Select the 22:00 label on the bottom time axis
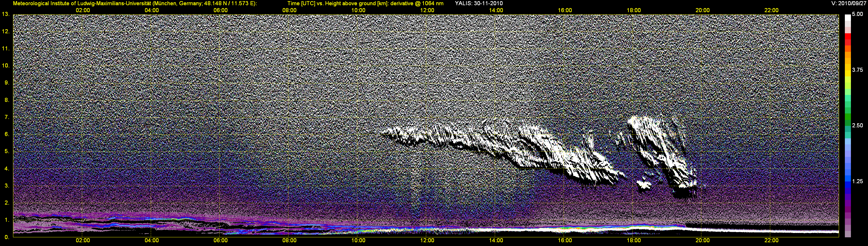 coord(771,240)
